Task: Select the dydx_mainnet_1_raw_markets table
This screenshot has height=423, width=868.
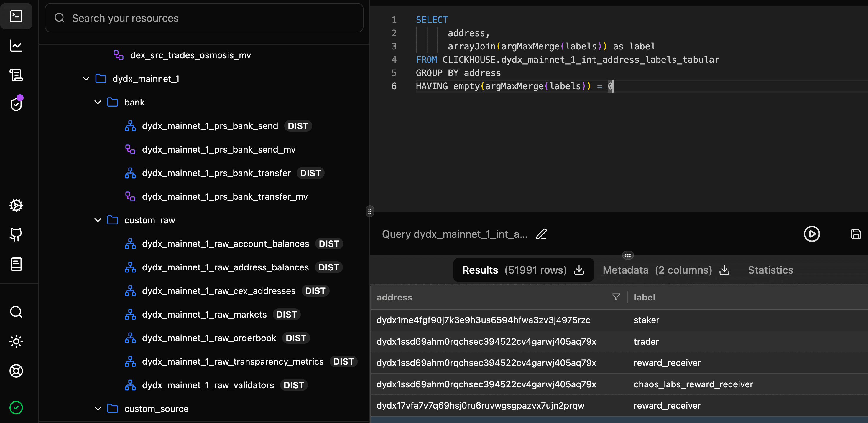Action: 204,314
